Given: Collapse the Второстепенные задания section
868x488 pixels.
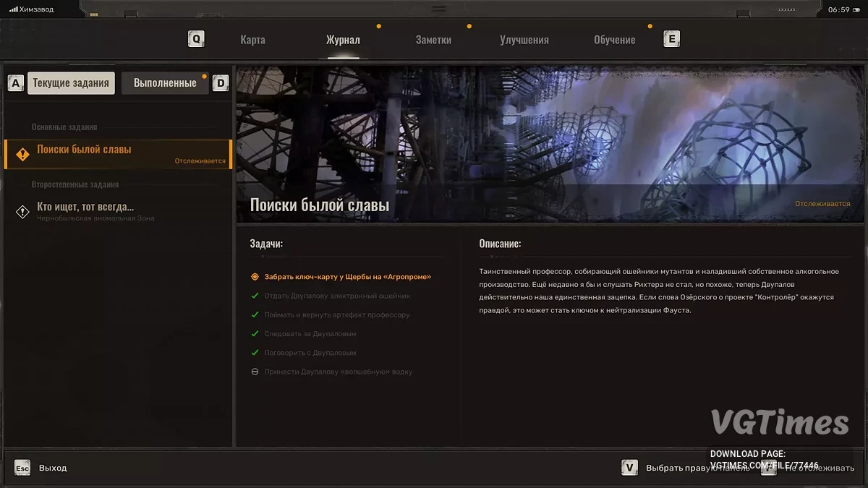Looking at the screenshot, I should [75, 184].
